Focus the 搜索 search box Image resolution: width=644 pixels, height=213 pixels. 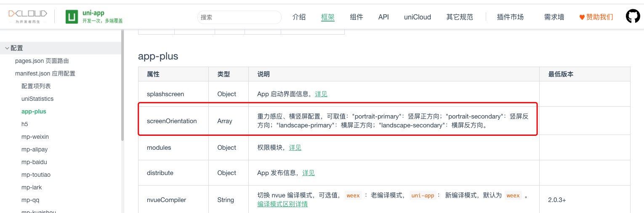pos(239,17)
